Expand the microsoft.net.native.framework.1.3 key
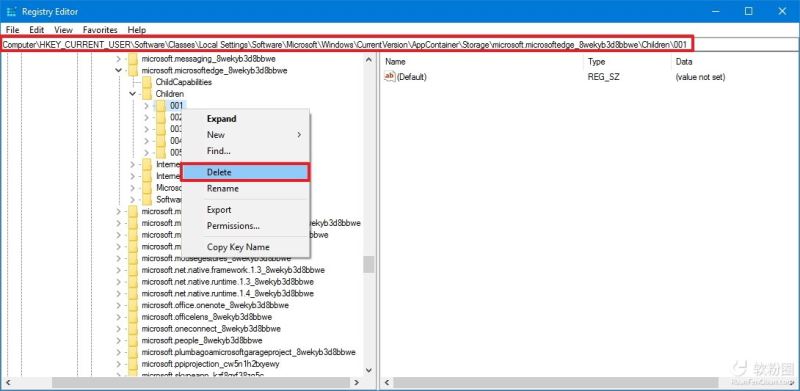800x391 pixels. [118, 270]
